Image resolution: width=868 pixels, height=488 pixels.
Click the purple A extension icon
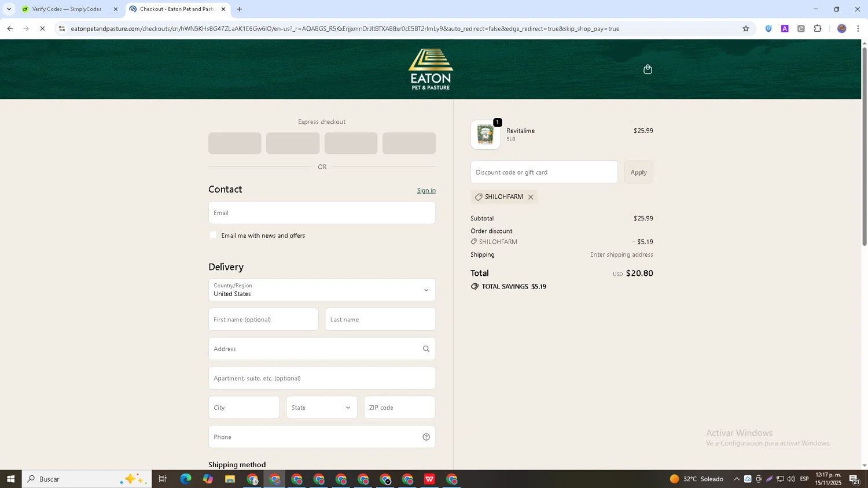pyautogui.click(x=785, y=28)
